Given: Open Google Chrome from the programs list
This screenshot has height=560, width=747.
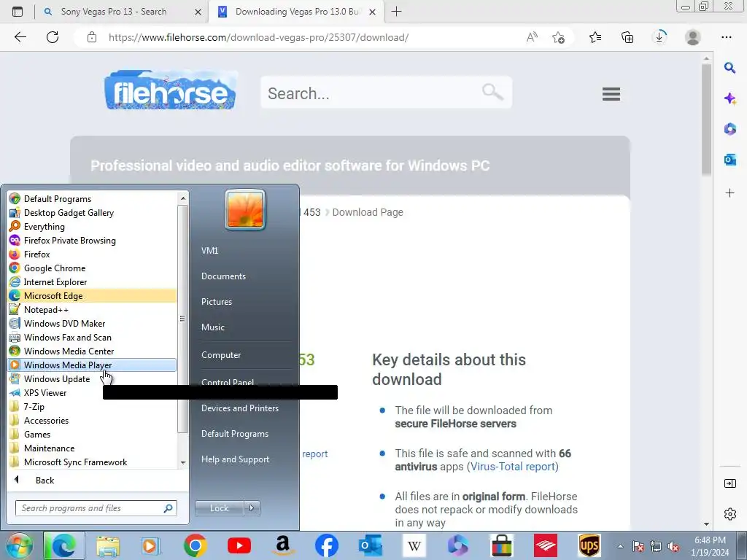Looking at the screenshot, I should [x=92, y=268].
